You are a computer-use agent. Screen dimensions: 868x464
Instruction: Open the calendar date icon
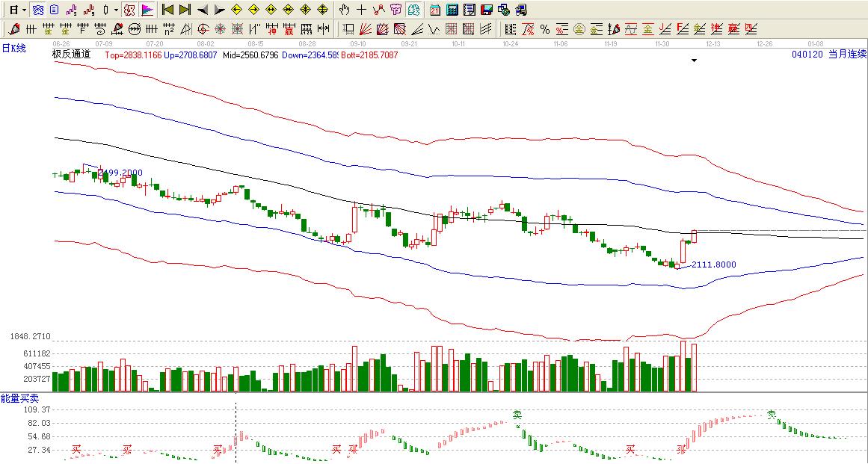tap(435, 10)
